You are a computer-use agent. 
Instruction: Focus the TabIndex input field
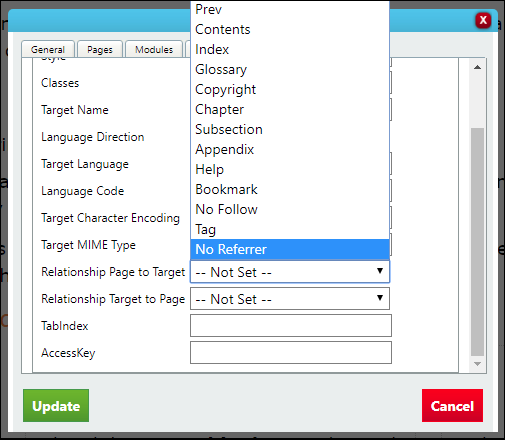click(291, 326)
